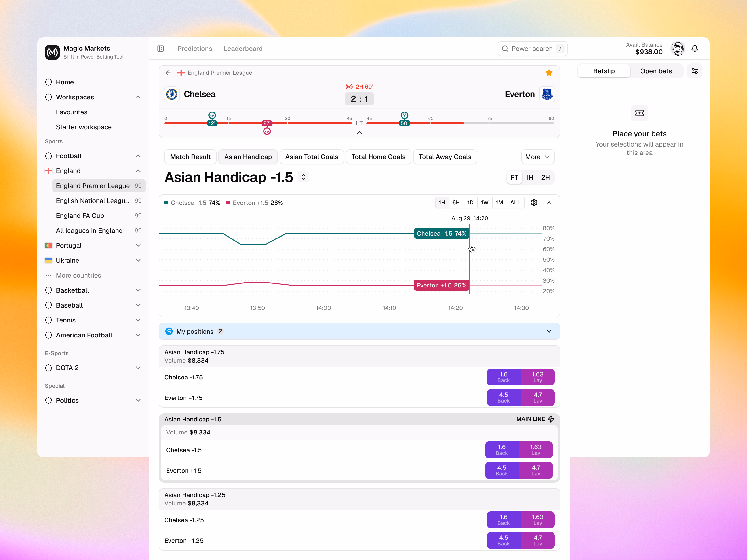Image resolution: width=747 pixels, height=560 pixels.
Task: Go back using the left arrow
Action: pyautogui.click(x=168, y=73)
